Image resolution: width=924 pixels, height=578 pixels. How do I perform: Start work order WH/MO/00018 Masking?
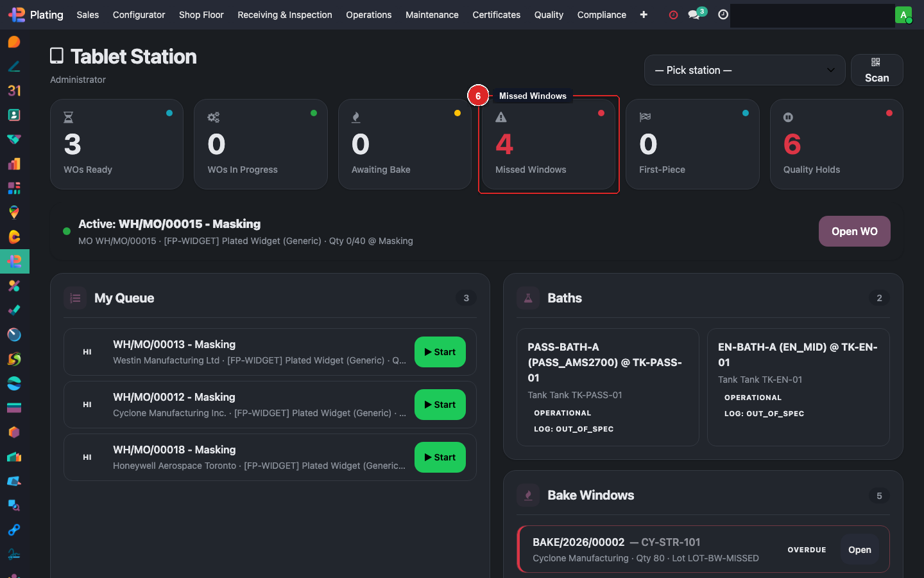tap(440, 457)
